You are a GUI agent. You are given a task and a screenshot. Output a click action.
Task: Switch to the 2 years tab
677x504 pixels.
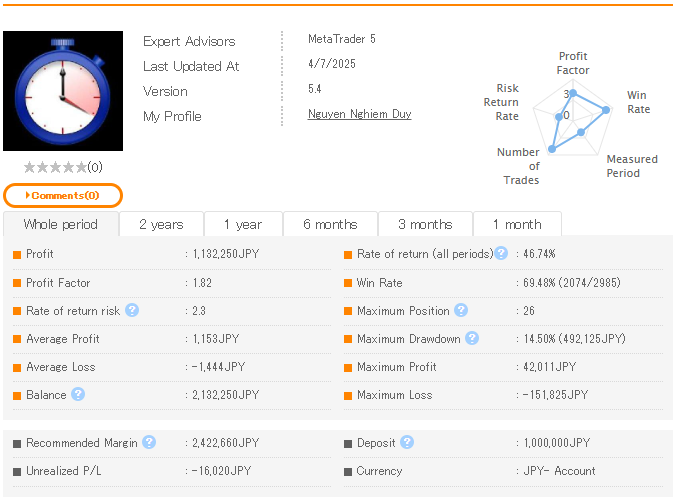[x=161, y=224]
